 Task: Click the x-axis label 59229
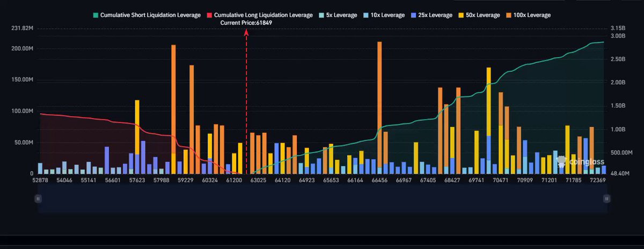[185, 181]
